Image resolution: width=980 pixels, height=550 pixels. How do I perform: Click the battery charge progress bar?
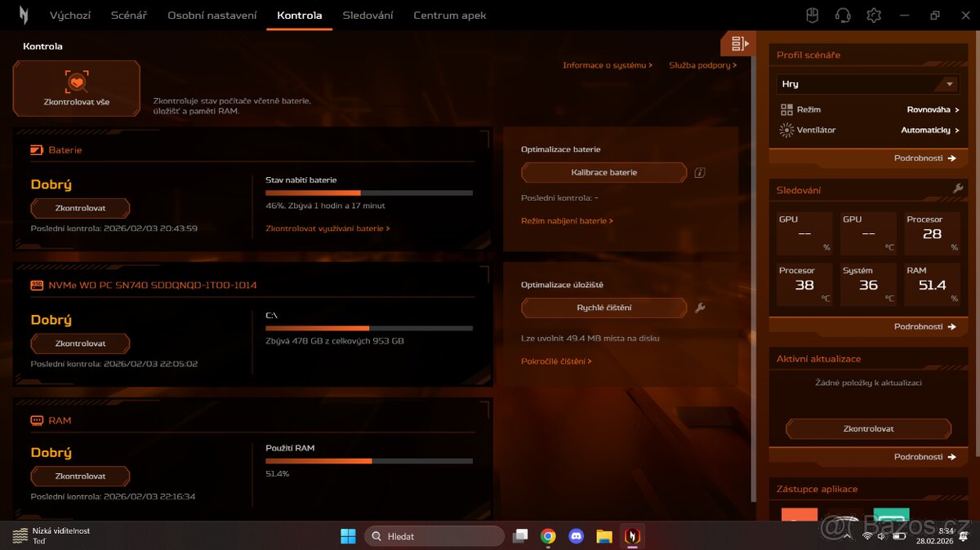[x=369, y=193]
